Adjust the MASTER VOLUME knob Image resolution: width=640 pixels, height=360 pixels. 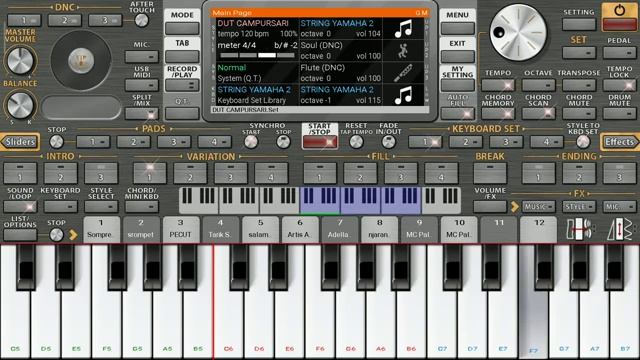(x=20, y=60)
